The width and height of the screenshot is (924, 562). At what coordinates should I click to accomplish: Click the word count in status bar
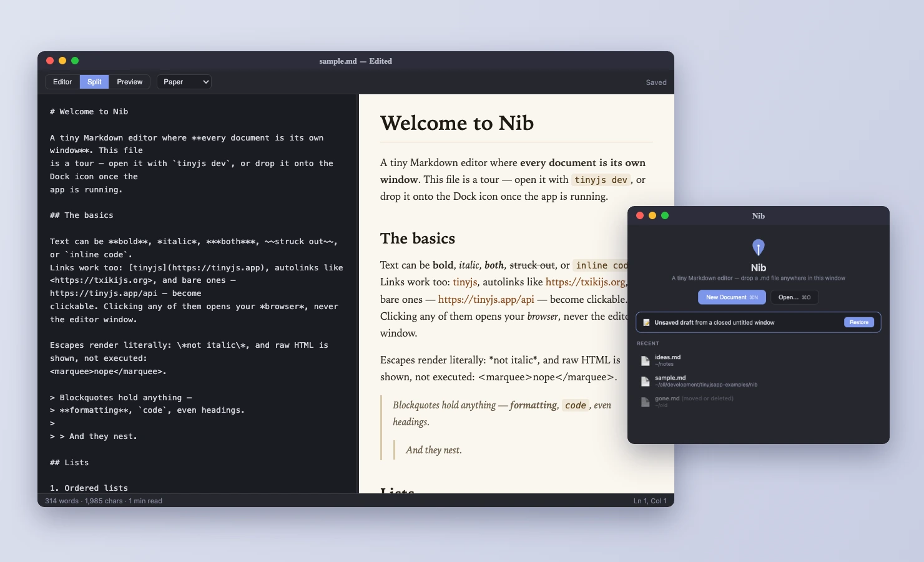pyautogui.click(x=104, y=501)
